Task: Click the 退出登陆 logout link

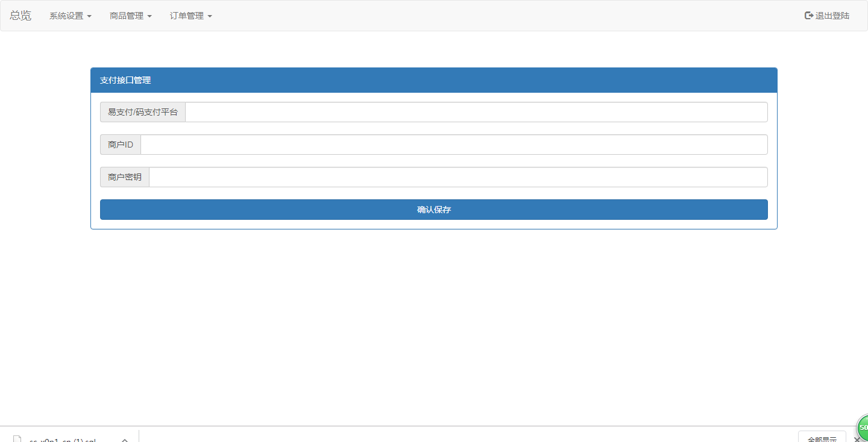Action: (832, 16)
